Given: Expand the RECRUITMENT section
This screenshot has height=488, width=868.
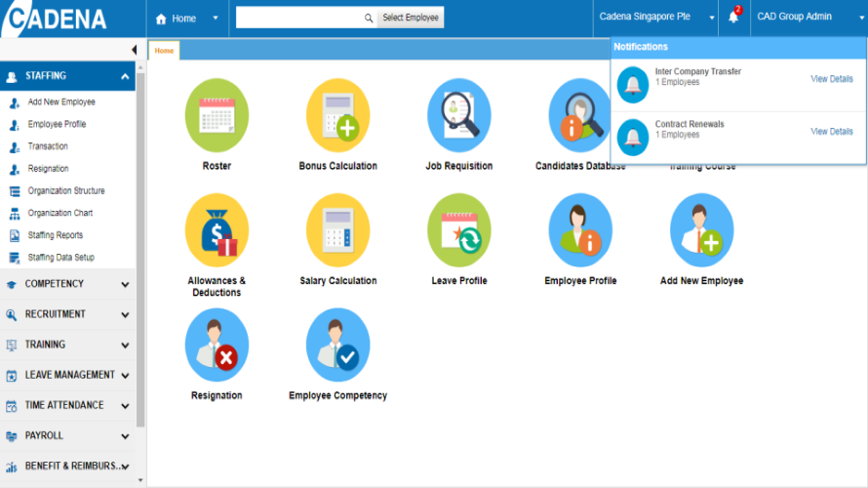Looking at the screenshot, I should click(125, 314).
